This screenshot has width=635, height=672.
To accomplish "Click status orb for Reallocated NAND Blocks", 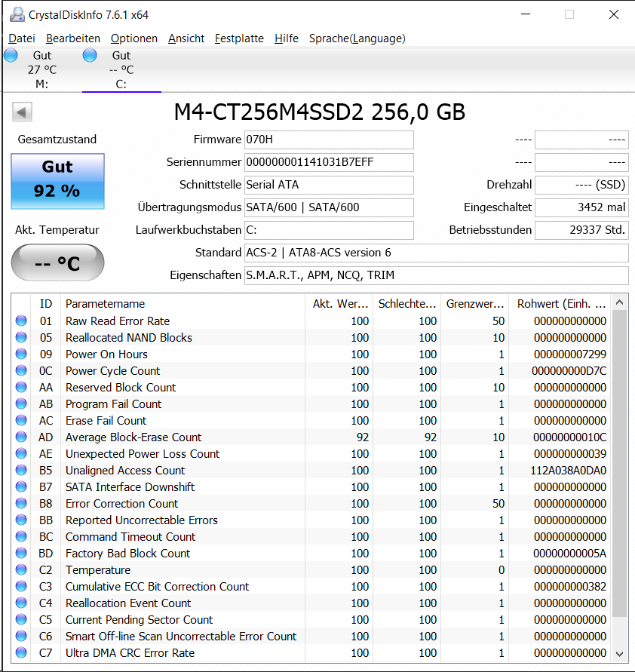I will [21, 337].
